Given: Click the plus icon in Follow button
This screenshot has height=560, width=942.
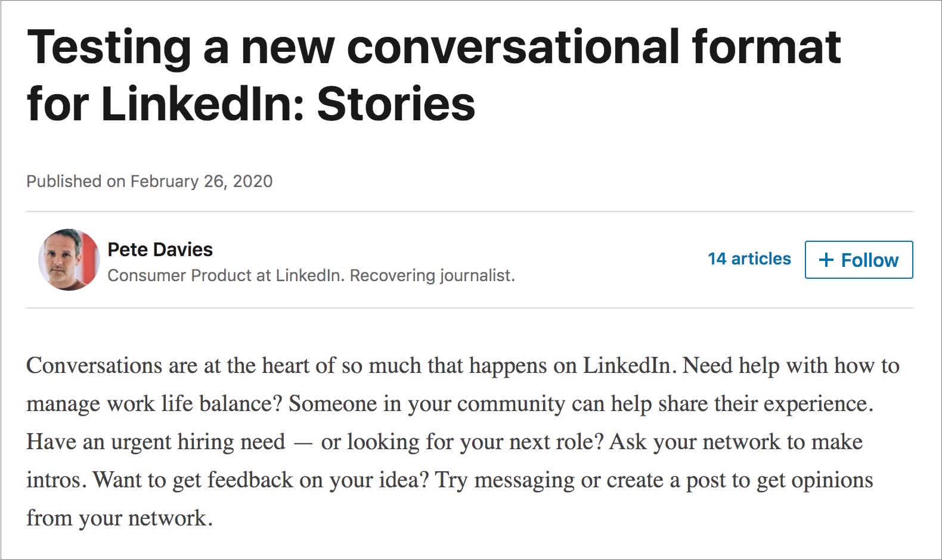Looking at the screenshot, I should tap(826, 260).
